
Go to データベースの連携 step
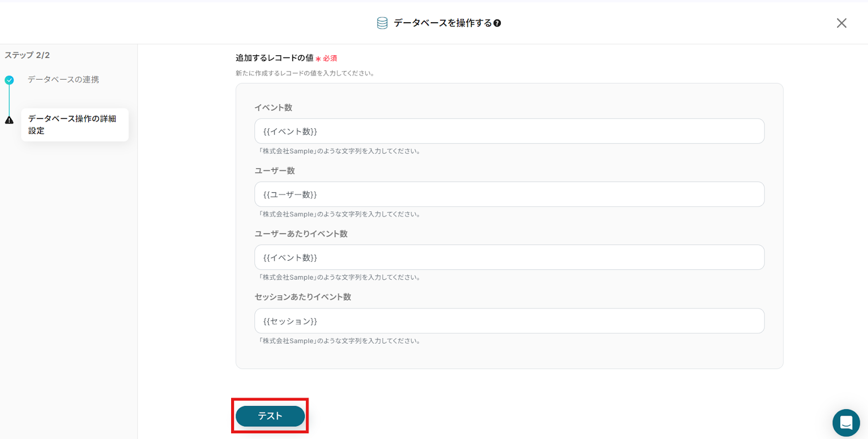tap(63, 80)
